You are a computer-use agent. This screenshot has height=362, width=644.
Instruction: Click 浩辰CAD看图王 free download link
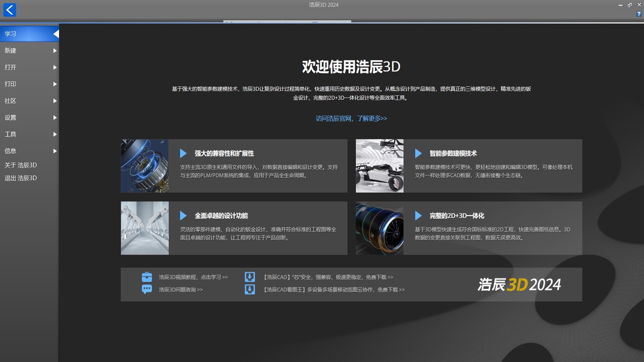[x=333, y=290]
